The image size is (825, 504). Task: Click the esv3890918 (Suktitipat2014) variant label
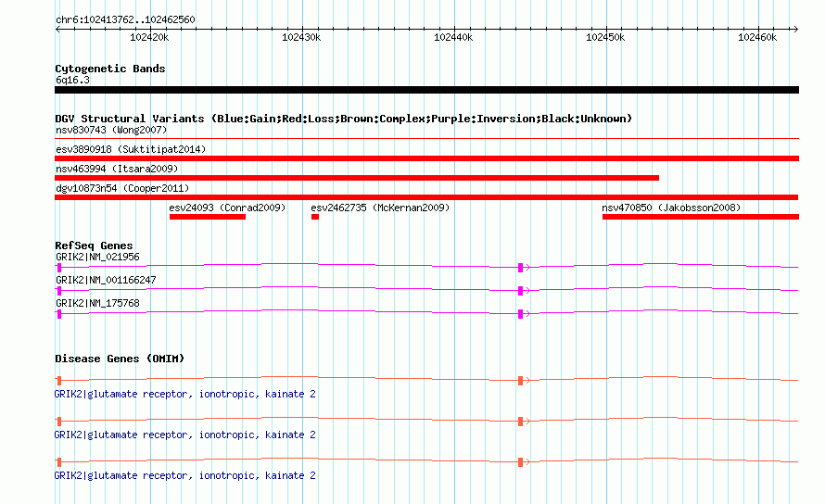tap(131, 149)
